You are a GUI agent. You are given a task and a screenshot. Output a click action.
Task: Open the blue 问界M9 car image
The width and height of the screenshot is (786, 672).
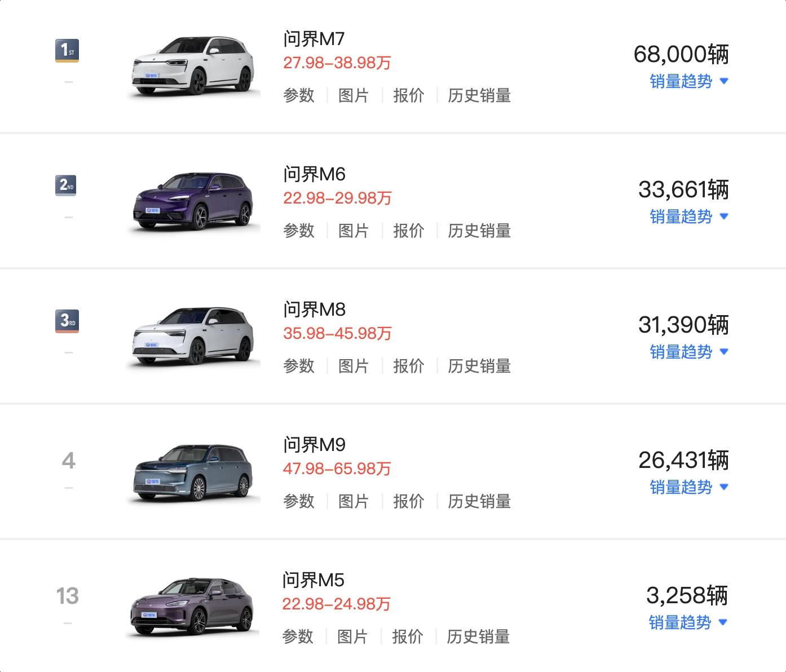(193, 472)
